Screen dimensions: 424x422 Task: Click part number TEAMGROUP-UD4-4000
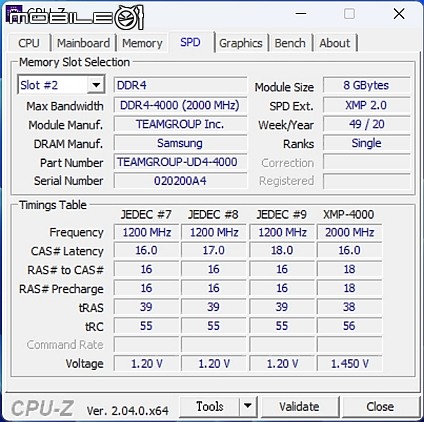(x=180, y=162)
